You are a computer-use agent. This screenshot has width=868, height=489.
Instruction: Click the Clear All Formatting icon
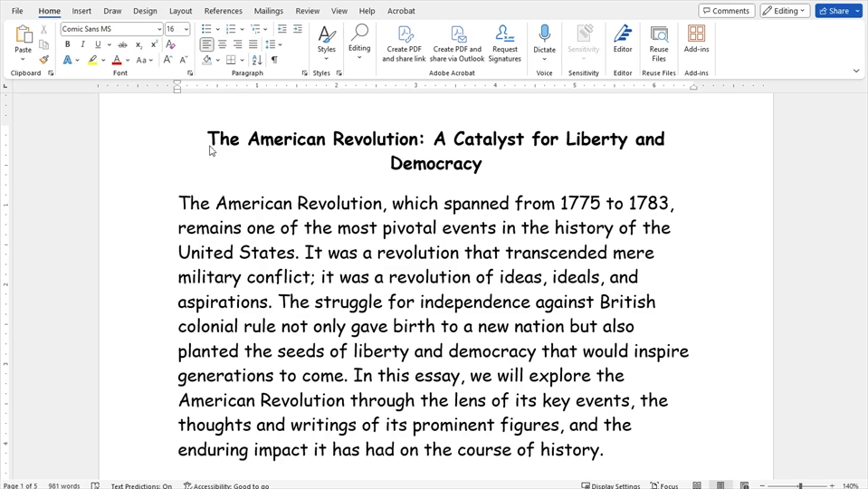(x=170, y=44)
